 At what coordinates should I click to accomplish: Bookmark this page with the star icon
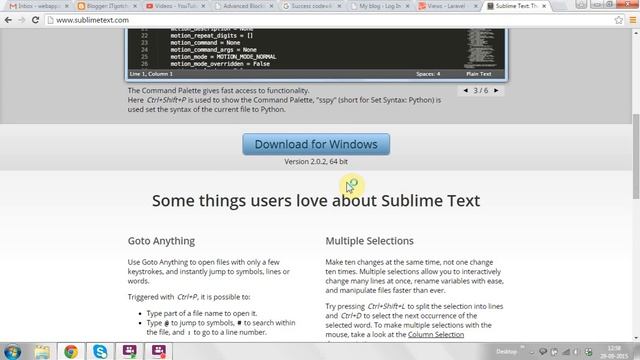tap(619, 20)
